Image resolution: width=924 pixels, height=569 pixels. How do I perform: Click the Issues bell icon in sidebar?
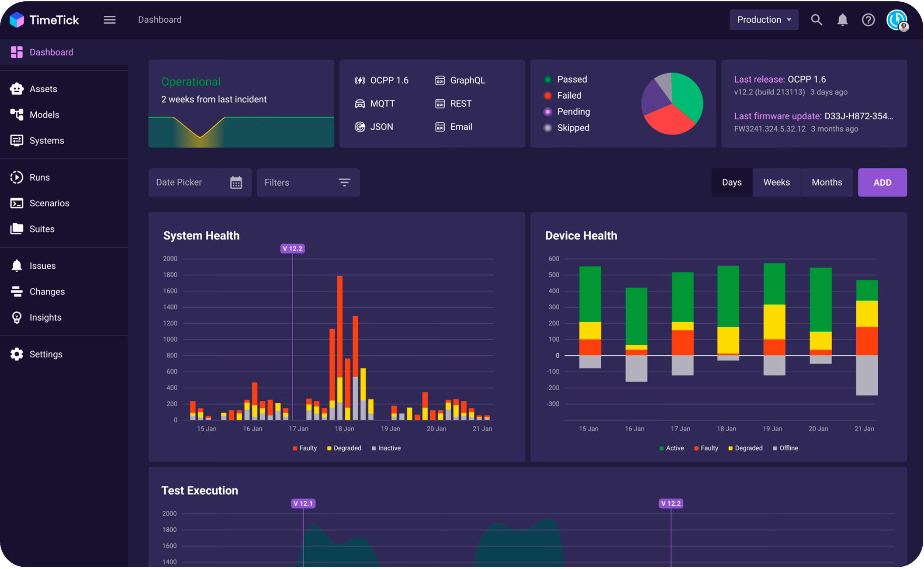(x=17, y=265)
